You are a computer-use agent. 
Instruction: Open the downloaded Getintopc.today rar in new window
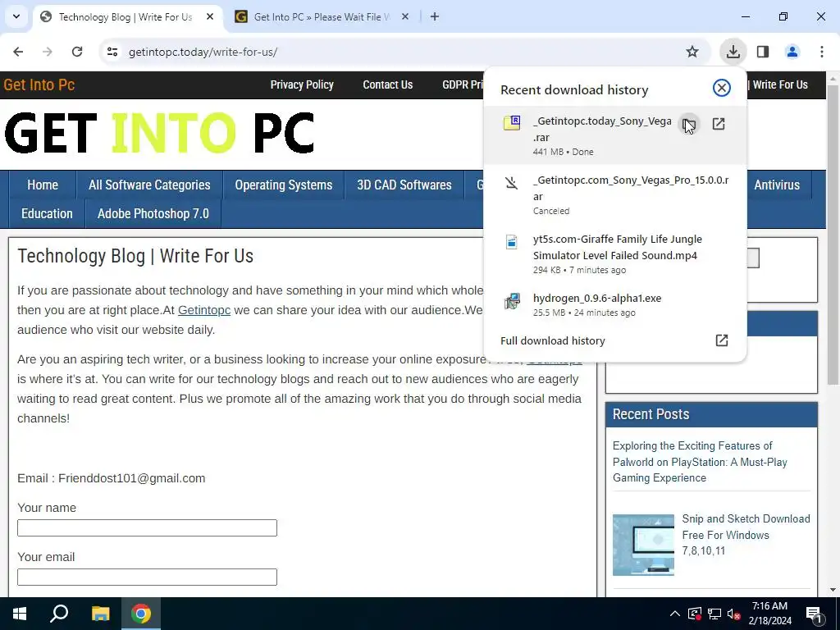click(719, 125)
